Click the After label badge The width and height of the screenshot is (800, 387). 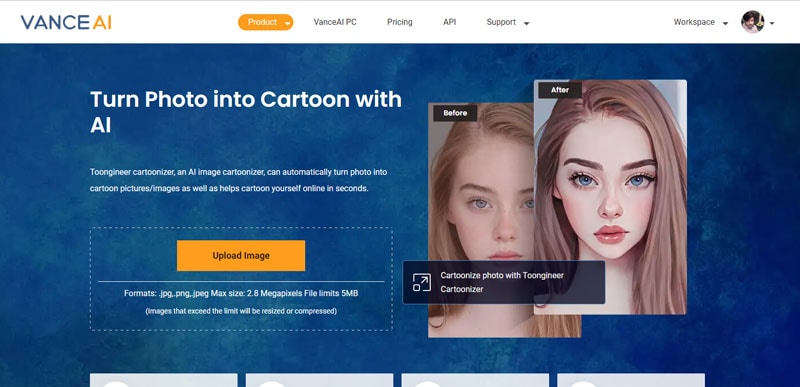pyautogui.click(x=560, y=90)
